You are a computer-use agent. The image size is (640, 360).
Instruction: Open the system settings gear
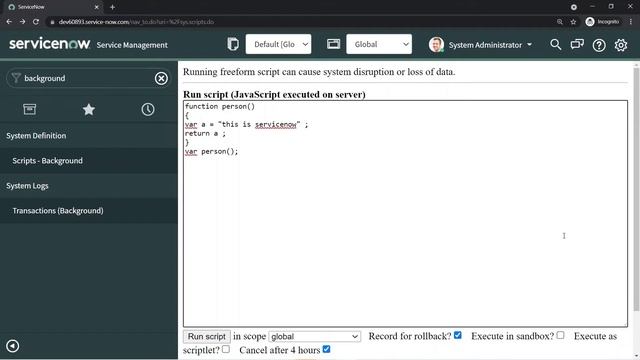(x=621, y=45)
